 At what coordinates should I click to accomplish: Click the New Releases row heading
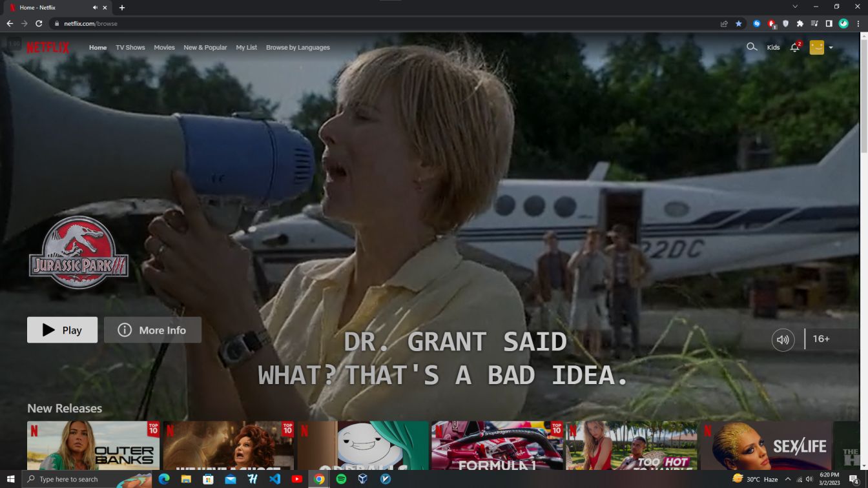(x=65, y=409)
